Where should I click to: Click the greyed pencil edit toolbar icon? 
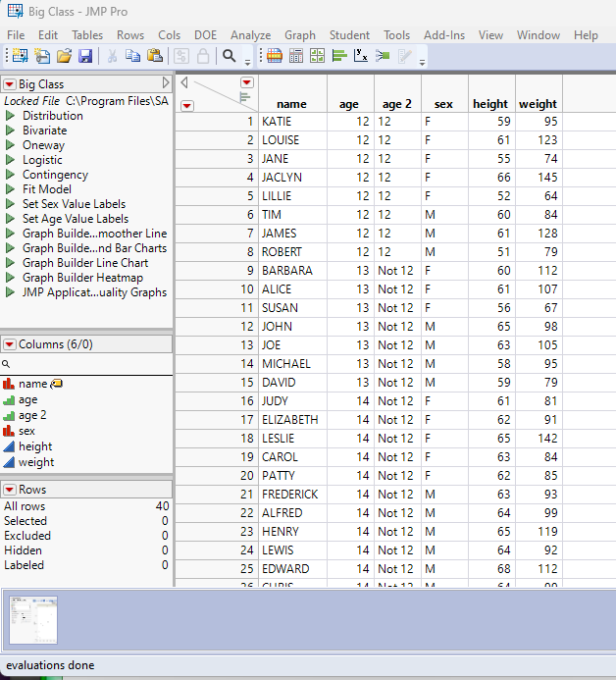click(404, 56)
